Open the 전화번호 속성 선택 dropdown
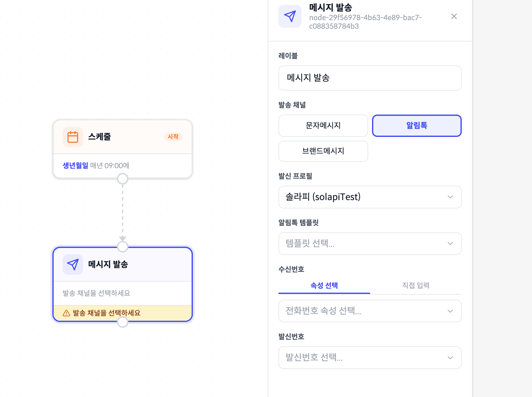The height and width of the screenshot is (397, 532). pyautogui.click(x=370, y=311)
